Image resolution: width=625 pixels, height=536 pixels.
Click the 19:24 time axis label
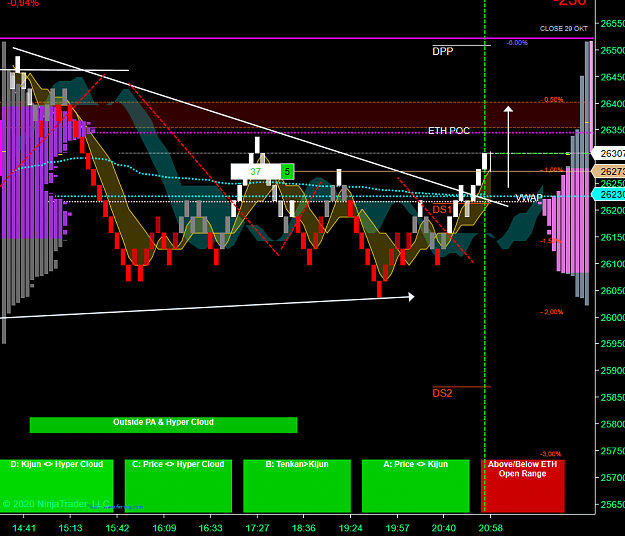click(x=350, y=528)
